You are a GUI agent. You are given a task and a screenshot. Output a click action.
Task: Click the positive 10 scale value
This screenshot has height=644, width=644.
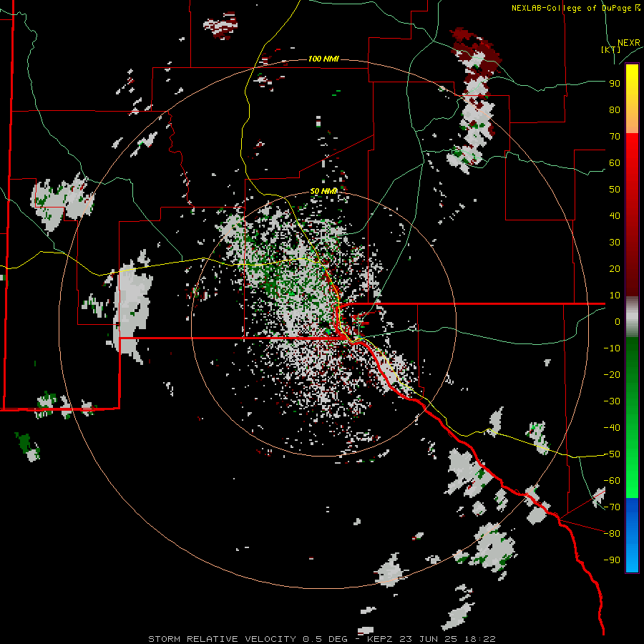(615, 296)
